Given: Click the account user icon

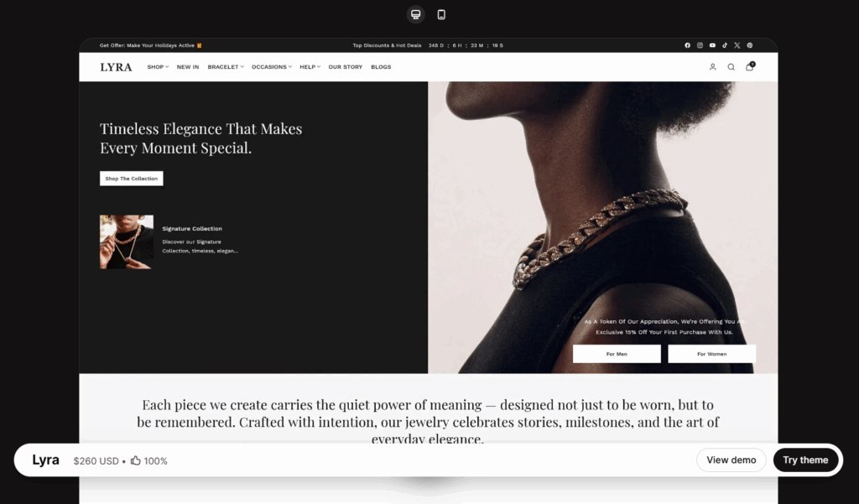Looking at the screenshot, I should coord(712,67).
